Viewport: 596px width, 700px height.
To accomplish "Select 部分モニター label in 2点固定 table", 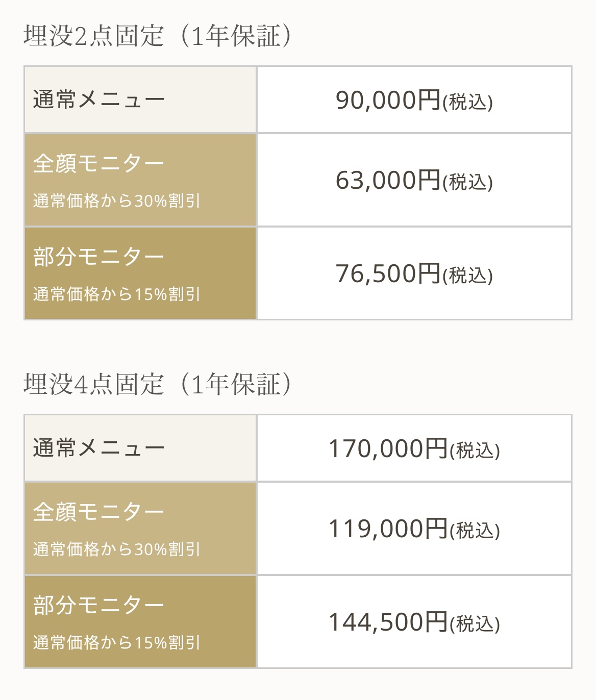I will tap(99, 257).
